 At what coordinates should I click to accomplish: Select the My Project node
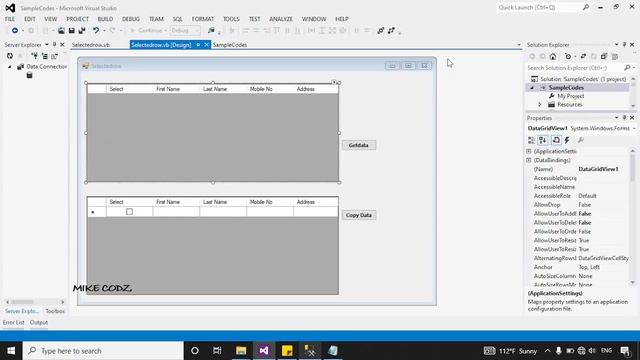[571, 96]
